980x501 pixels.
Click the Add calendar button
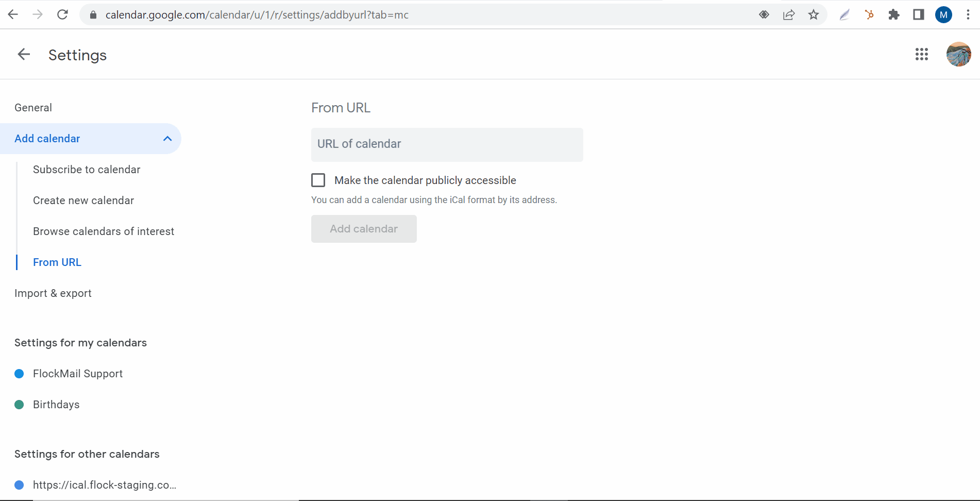(364, 228)
